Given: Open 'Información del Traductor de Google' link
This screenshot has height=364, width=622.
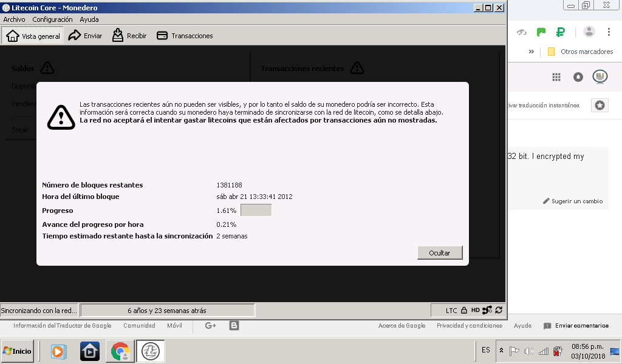Looking at the screenshot, I should [63, 326].
